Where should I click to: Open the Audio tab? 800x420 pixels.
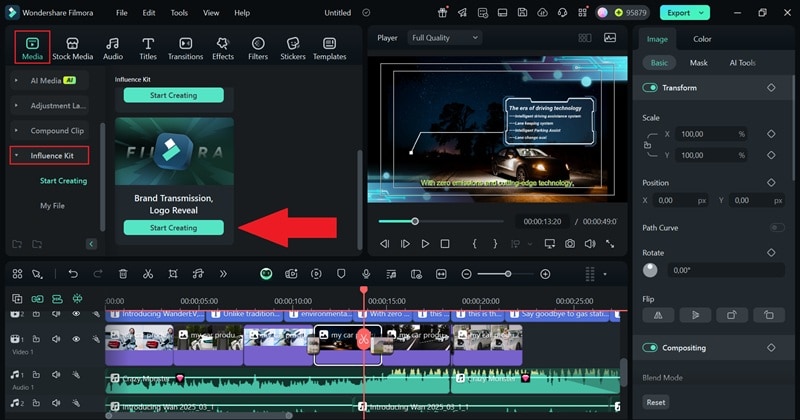(113, 48)
